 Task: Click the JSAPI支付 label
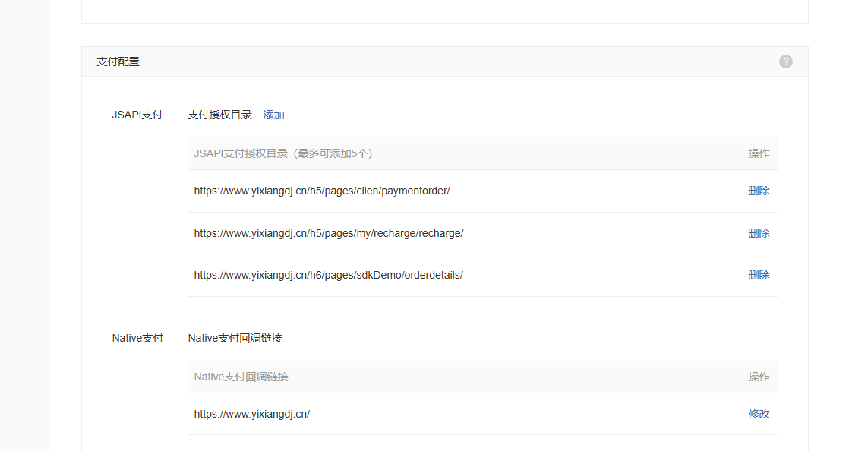137,115
